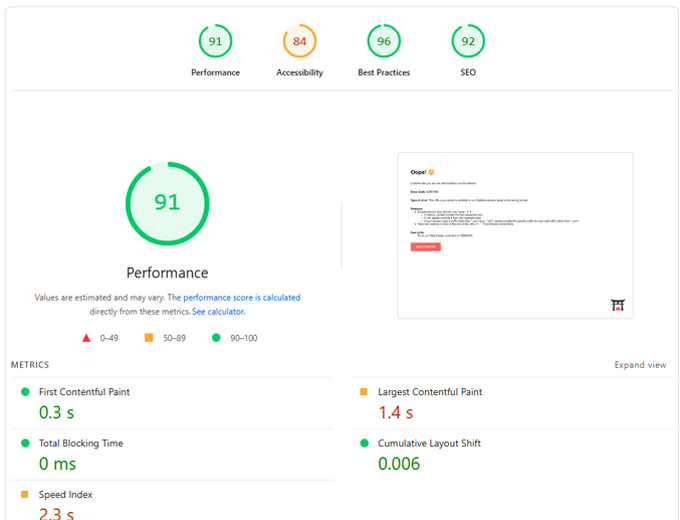Open the final page screenshot thumbnail
Viewport: 680px width, 520px height.
[x=515, y=235]
